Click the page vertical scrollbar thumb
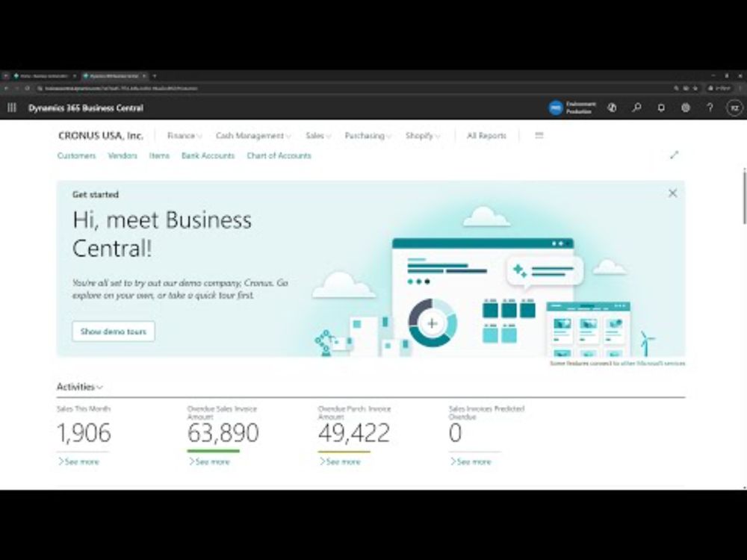The width and height of the screenshot is (747, 560). click(x=745, y=196)
